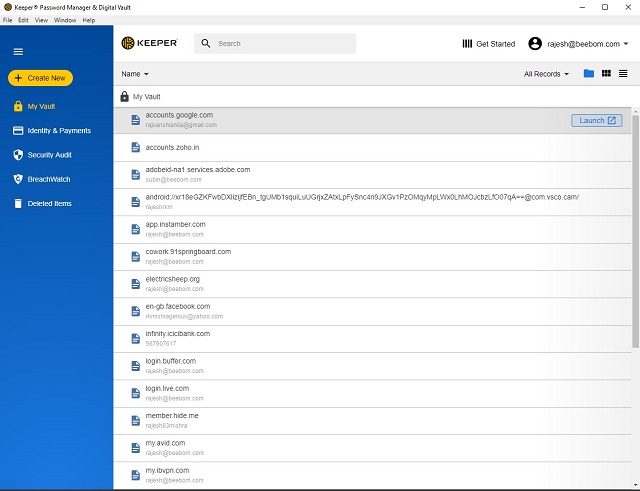Viewport: 640px width, 491px height.
Task: Click rkmishragenius@yahoo.com under facebook record
Action: point(184,316)
